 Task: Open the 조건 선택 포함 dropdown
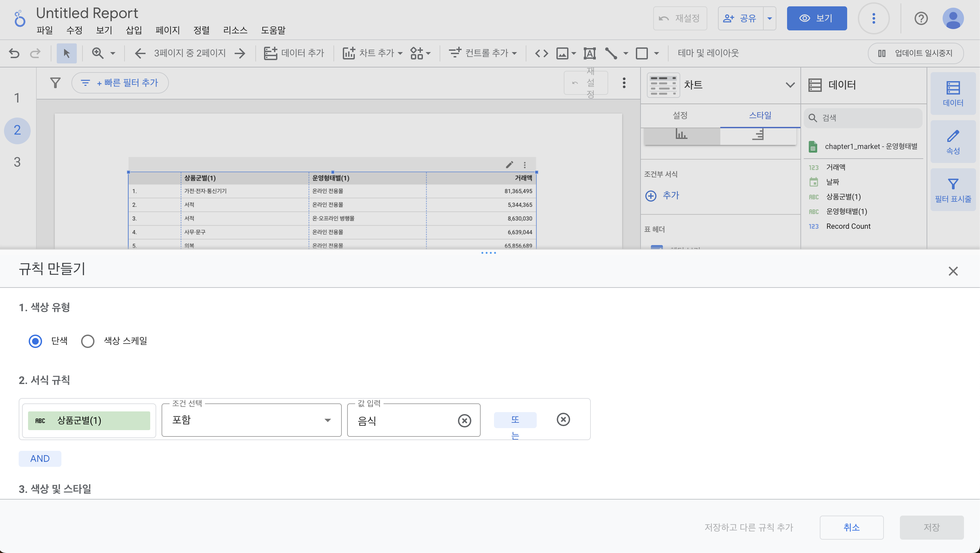tap(251, 420)
